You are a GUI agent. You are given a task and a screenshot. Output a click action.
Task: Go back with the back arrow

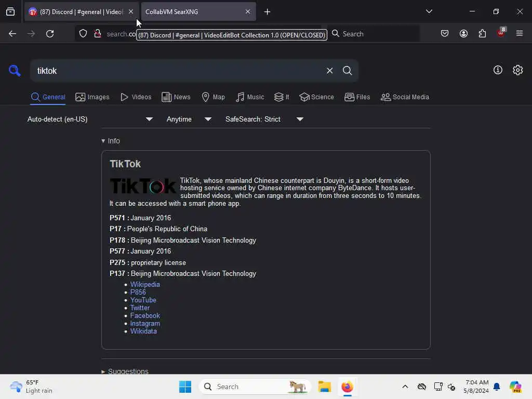point(12,34)
